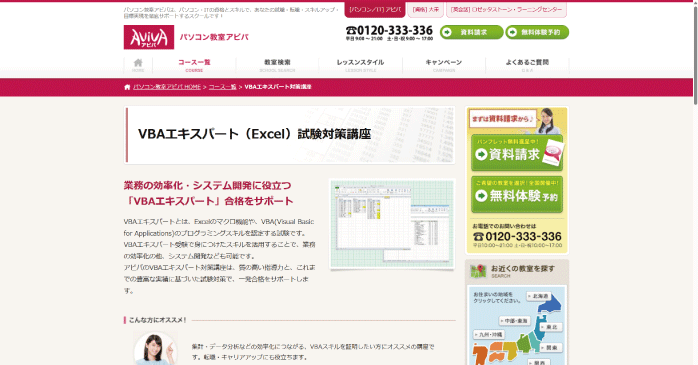Select the 中部・東海 region on the map

[x=515, y=320]
